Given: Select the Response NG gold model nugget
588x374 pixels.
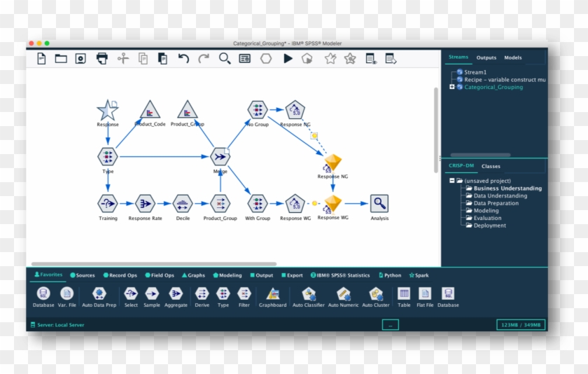Looking at the screenshot, I should point(332,163).
